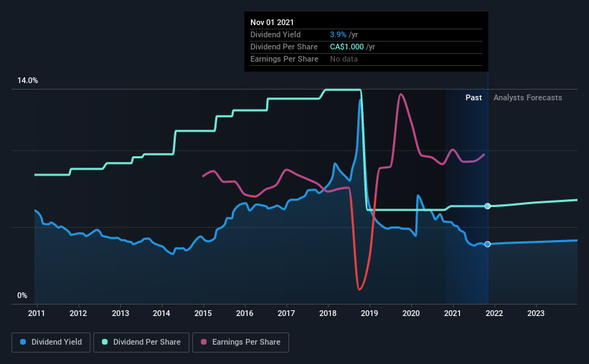This screenshot has height=364, width=589.
Task: Click the 0% y-axis label
Action: tap(22, 296)
